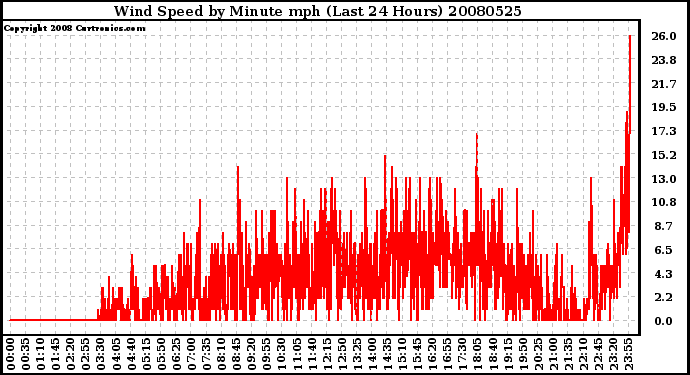Screen dimensions: 690x375
Task: Click the 10:30 time axis label
Action: pyautogui.click(x=282, y=354)
